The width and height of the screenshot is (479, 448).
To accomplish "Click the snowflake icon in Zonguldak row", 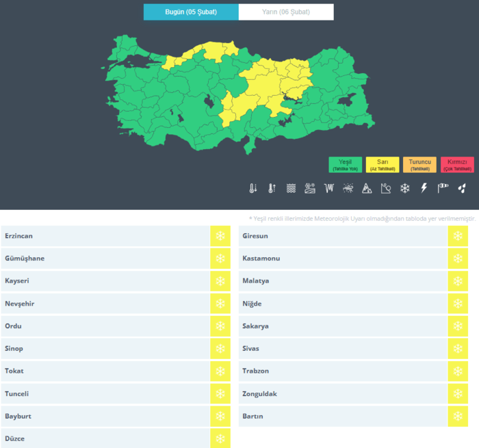I will coord(458,394).
